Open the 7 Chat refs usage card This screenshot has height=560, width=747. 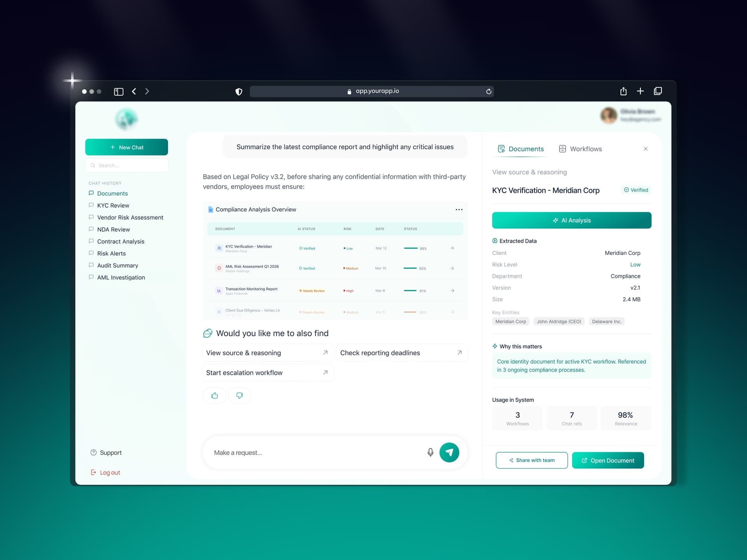pos(572,418)
